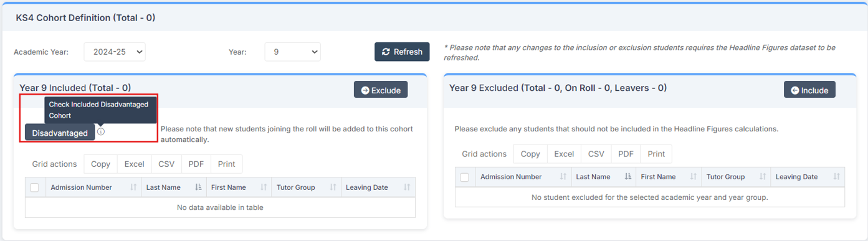The height and width of the screenshot is (241, 868).
Task: Export the Included grid as CSV
Action: click(x=166, y=164)
